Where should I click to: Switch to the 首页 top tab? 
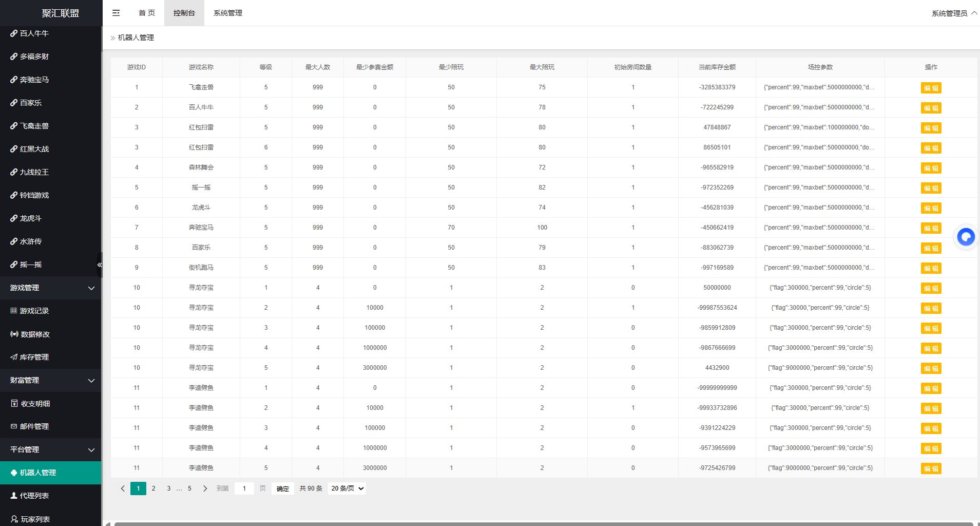(147, 13)
